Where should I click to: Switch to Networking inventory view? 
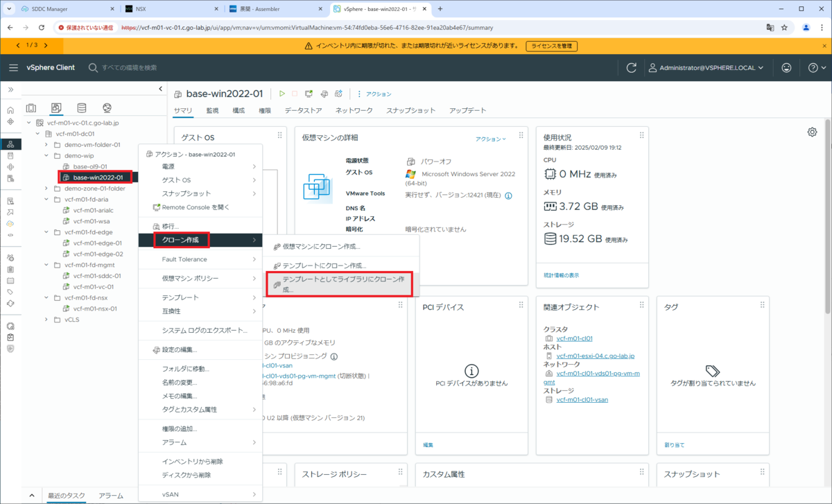pos(107,107)
